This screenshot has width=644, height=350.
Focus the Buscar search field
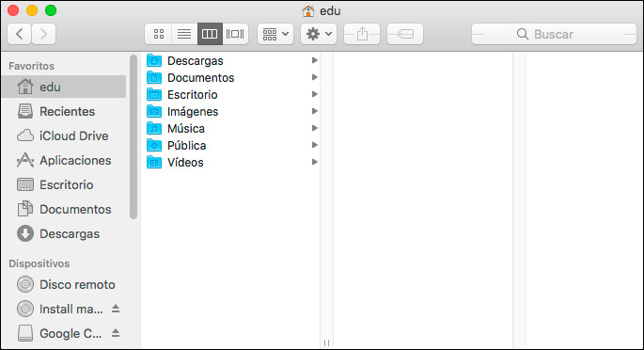(554, 34)
